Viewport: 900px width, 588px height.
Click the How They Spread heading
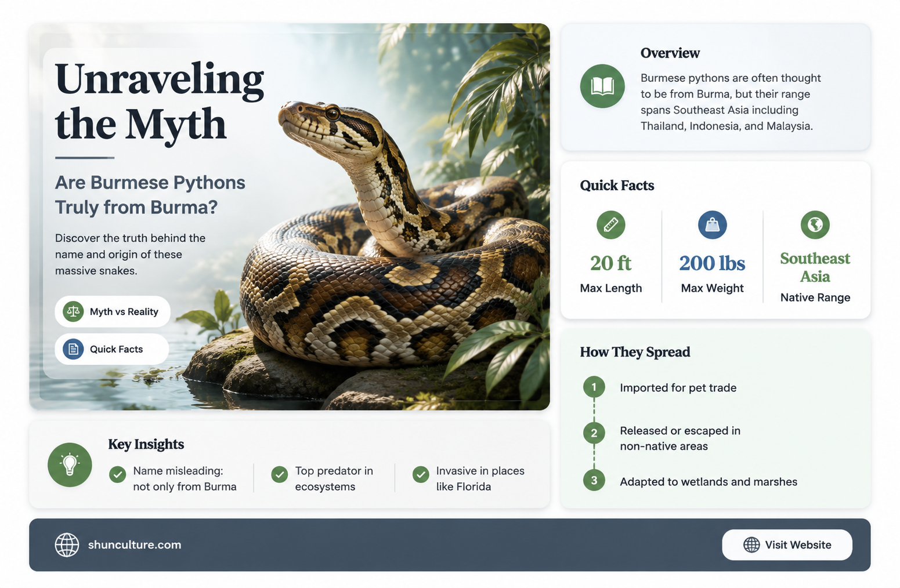click(x=635, y=352)
